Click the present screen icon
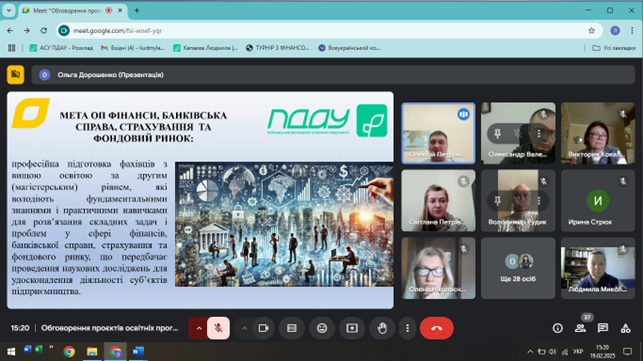This screenshot has height=361, width=643. [352, 328]
